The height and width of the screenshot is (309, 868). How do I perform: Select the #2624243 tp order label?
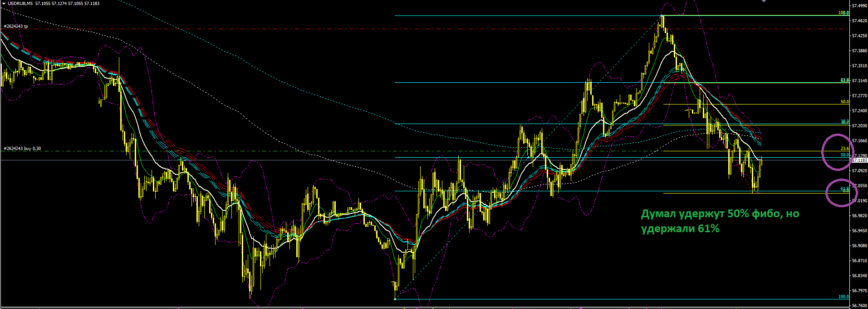pyautogui.click(x=16, y=26)
